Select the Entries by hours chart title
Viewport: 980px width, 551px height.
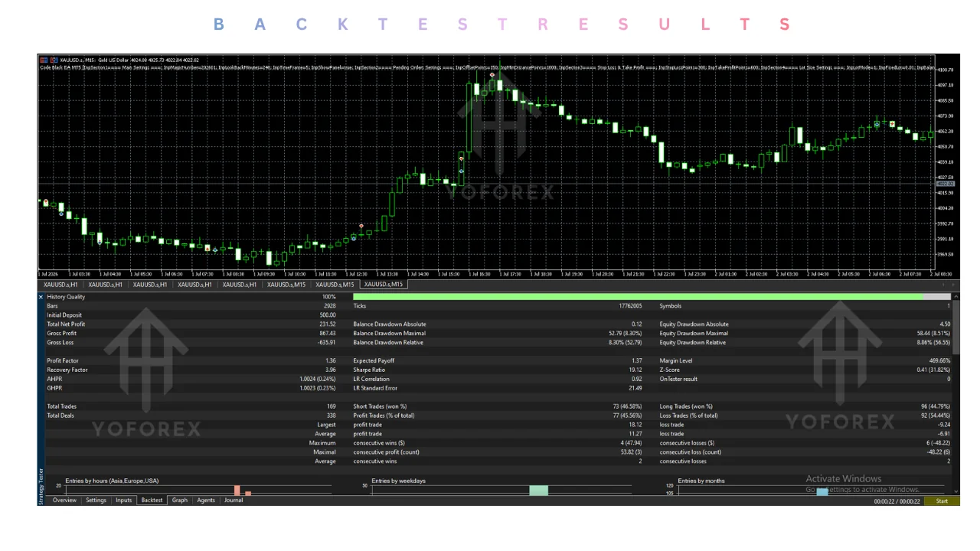tap(112, 481)
